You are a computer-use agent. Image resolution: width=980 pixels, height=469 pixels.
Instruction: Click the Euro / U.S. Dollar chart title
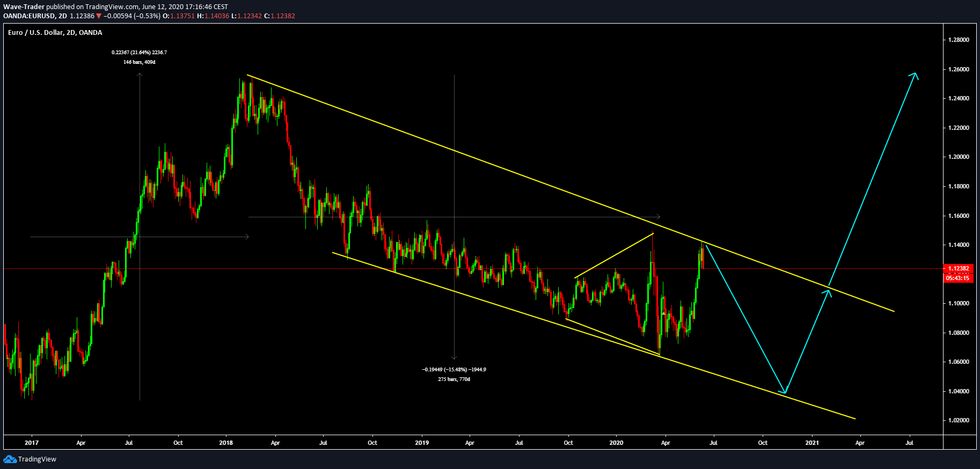(x=55, y=33)
